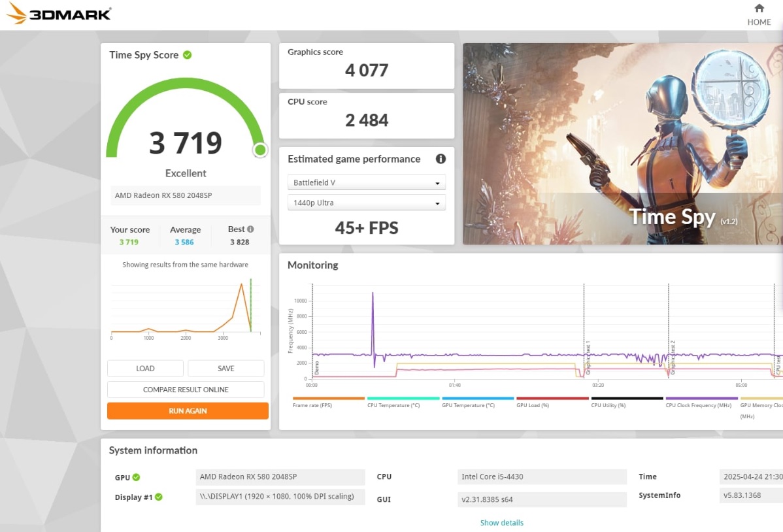Click COMPARE RESULT ONLINE

pos(186,390)
